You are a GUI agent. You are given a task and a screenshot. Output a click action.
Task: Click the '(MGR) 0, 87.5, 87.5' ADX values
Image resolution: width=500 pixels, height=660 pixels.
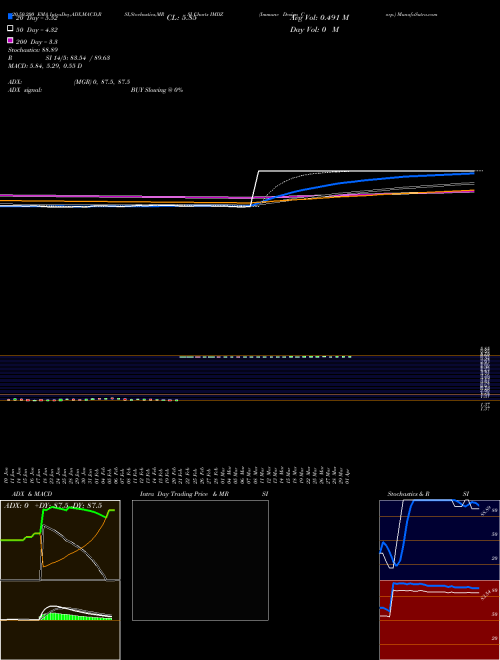click(x=102, y=82)
